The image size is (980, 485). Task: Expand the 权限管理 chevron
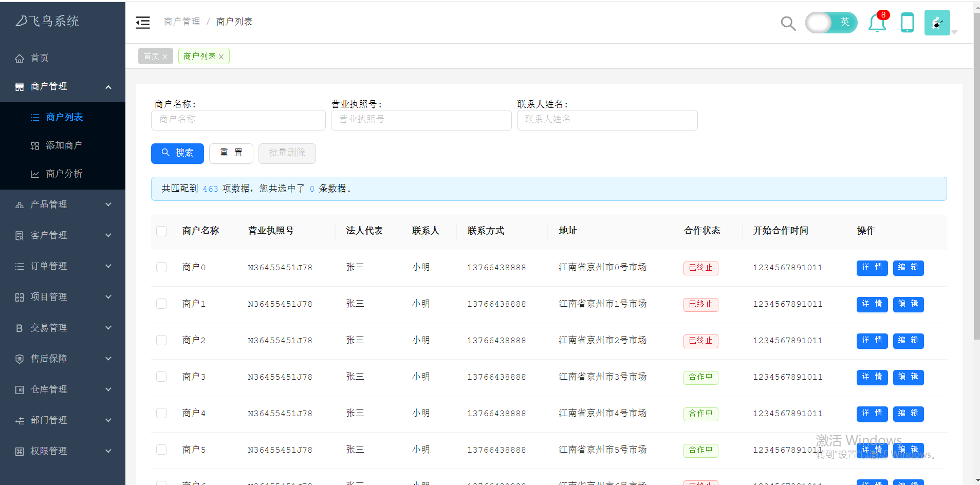point(108,451)
